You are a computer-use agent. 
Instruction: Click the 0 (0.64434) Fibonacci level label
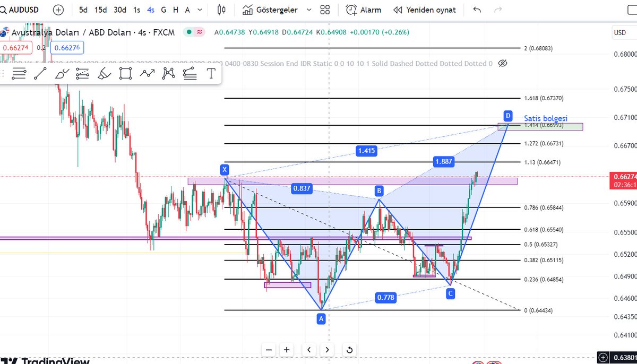tap(539, 310)
